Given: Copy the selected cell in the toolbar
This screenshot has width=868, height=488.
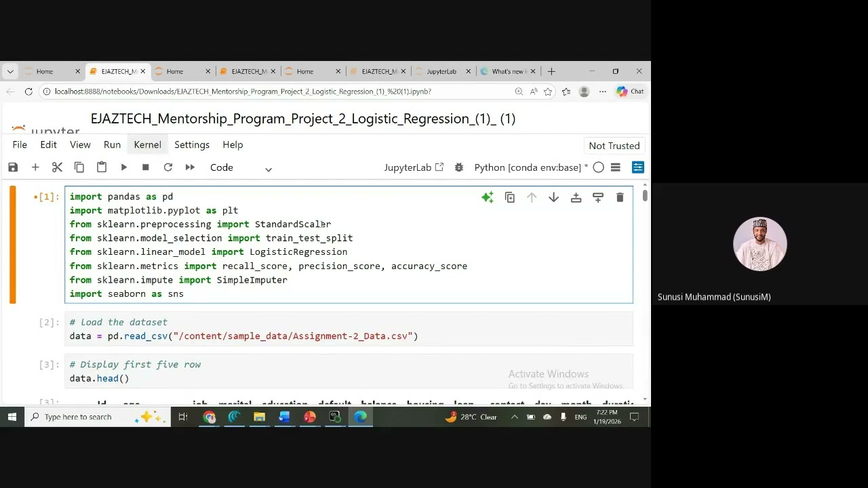Looking at the screenshot, I should click(x=79, y=167).
